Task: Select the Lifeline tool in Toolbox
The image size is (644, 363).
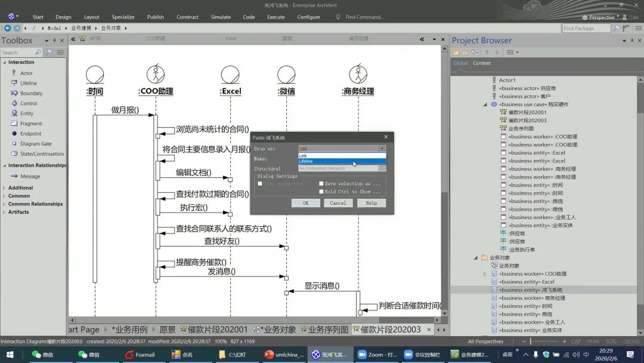Action: pos(24,83)
